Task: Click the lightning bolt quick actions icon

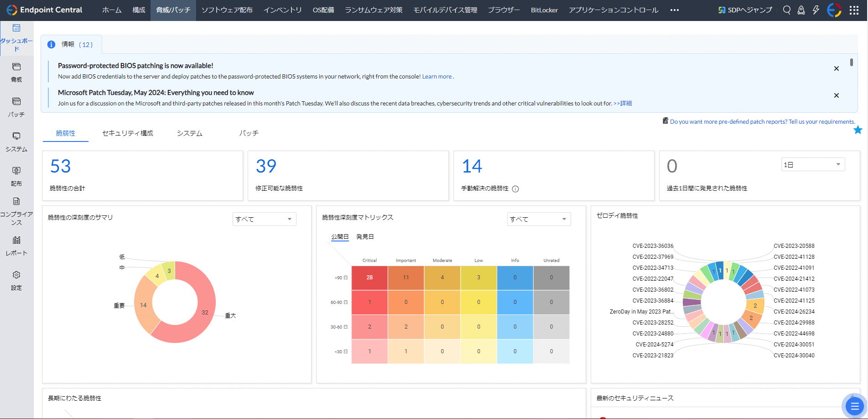Action: [x=816, y=10]
